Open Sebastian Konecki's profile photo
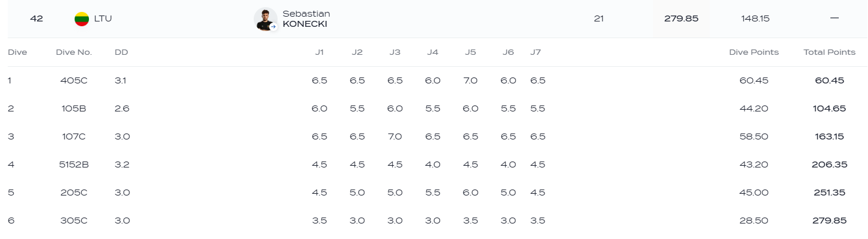This screenshot has height=239, width=868. click(x=264, y=18)
